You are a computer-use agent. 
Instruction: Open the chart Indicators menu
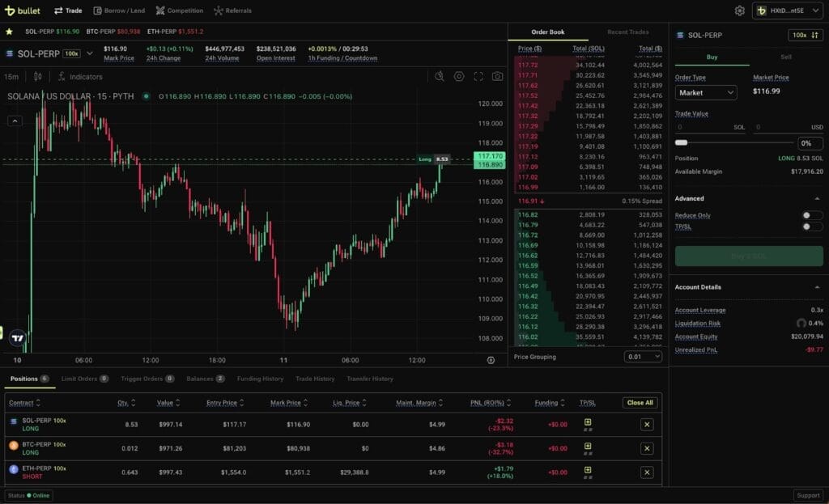tap(80, 76)
